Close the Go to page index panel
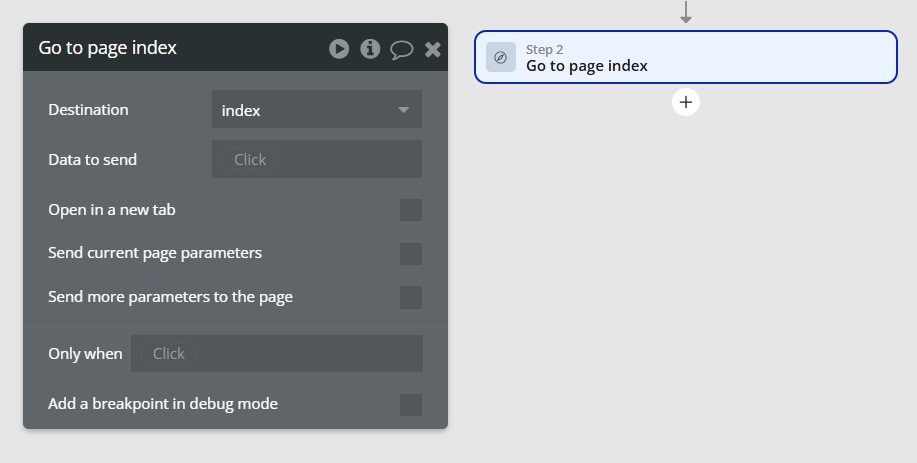The height and width of the screenshot is (463, 917). coord(433,49)
